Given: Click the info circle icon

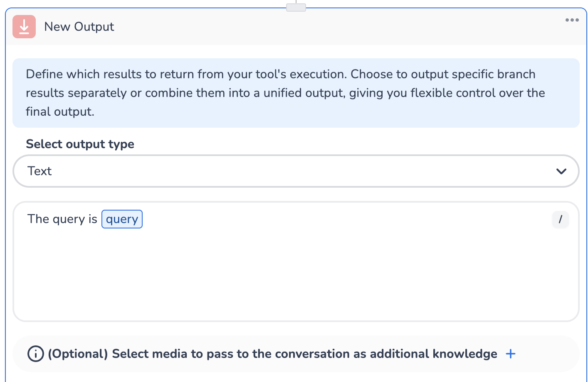Looking at the screenshot, I should (35, 354).
